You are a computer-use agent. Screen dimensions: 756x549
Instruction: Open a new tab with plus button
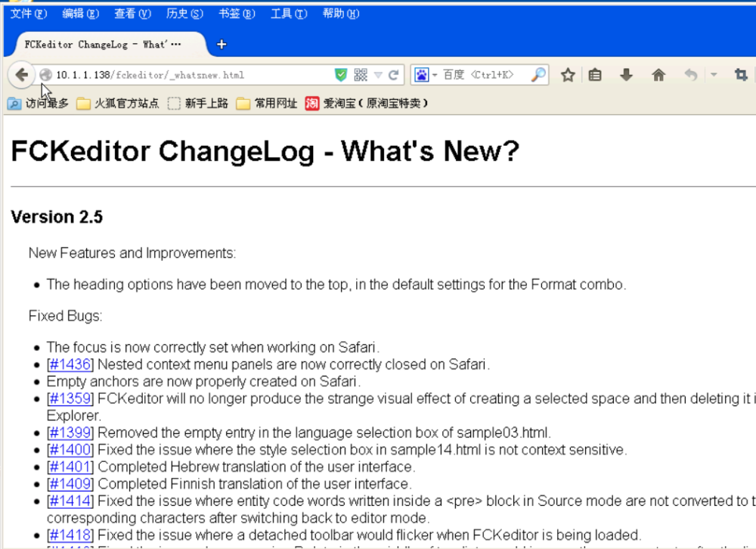click(222, 45)
